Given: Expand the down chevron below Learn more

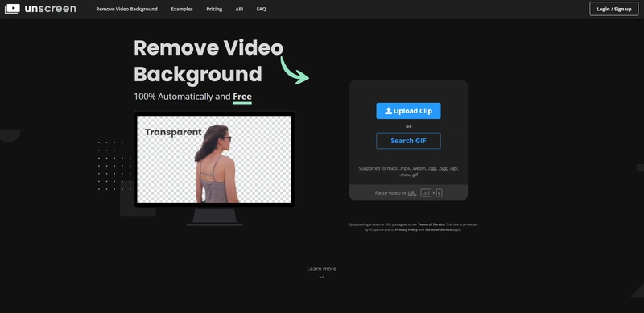Looking at the screenshot, I should (321, 277).
